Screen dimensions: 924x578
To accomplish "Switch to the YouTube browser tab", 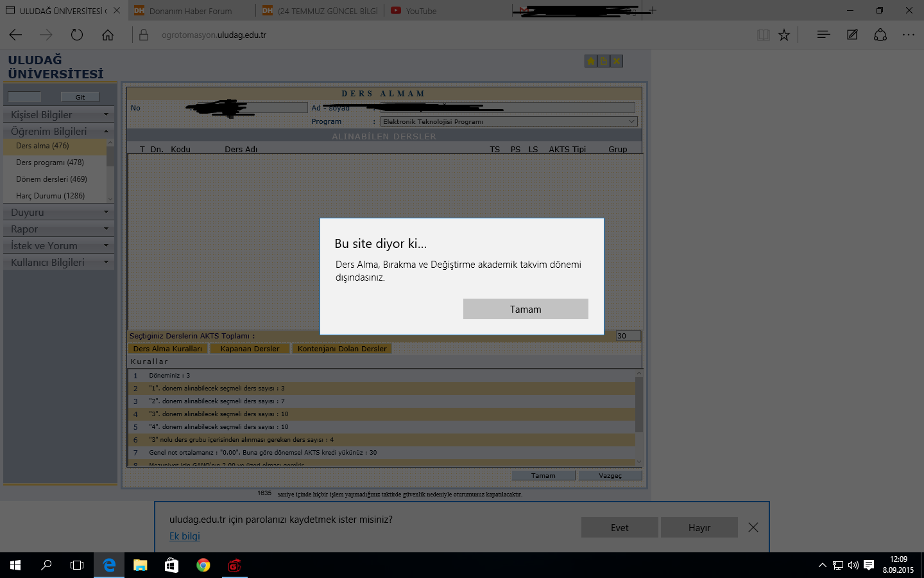I will [x=449, y=11].
